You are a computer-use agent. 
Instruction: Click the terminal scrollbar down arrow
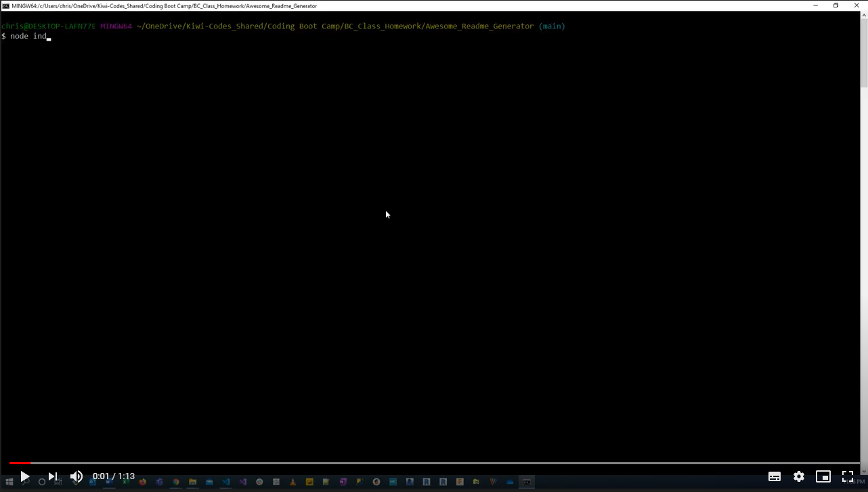(864, 472)
